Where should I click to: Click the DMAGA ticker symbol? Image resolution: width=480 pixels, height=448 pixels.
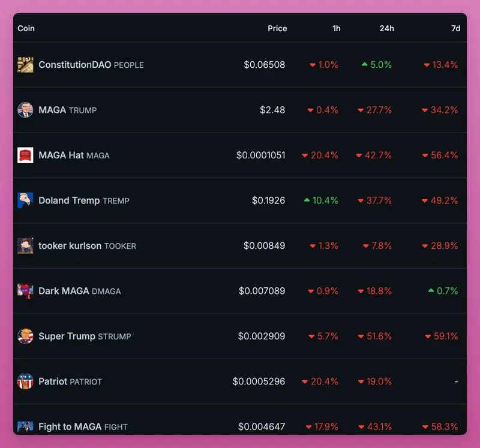pyautogui.click(x=106, y=291)
